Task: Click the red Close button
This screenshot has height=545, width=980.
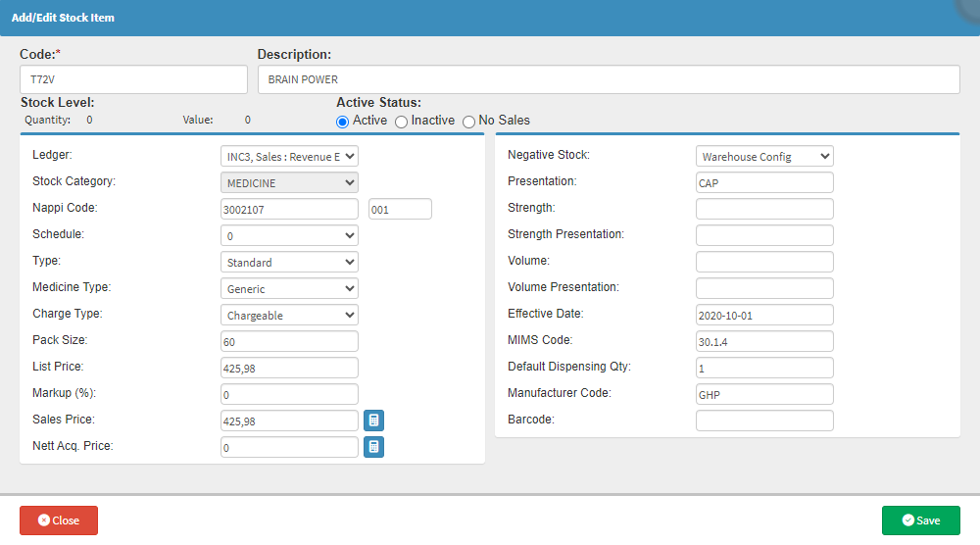Action: (59, 520)
